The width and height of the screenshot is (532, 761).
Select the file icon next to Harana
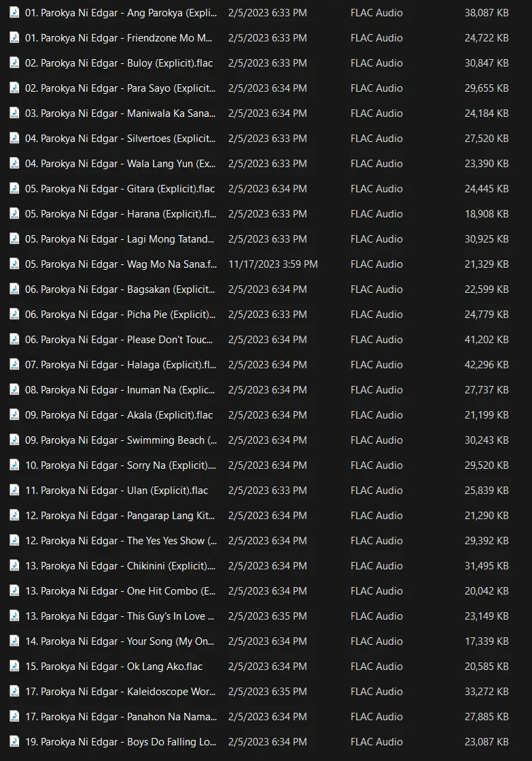pos(14,214)
